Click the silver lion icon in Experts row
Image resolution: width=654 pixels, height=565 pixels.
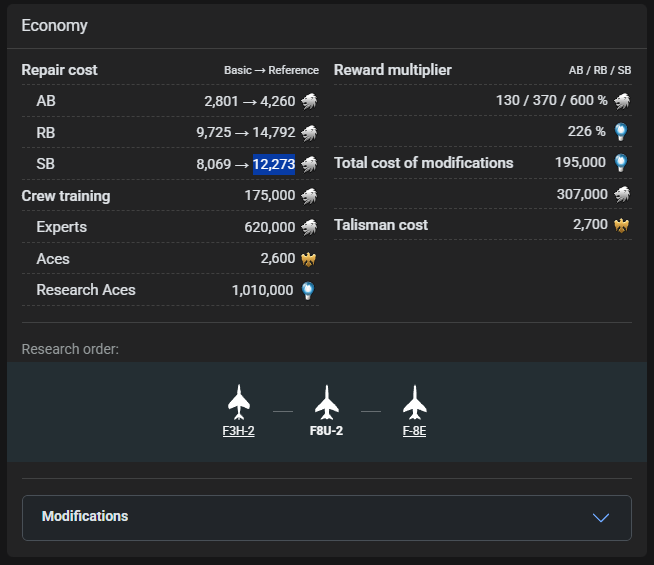310,227
